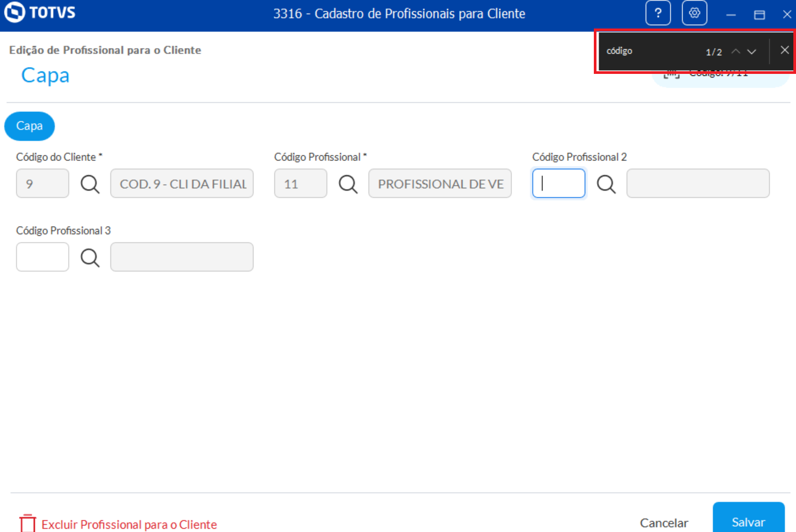This screenshot has width=796, height=532.
Task: Click the Capa heading text
Action: 45,75
